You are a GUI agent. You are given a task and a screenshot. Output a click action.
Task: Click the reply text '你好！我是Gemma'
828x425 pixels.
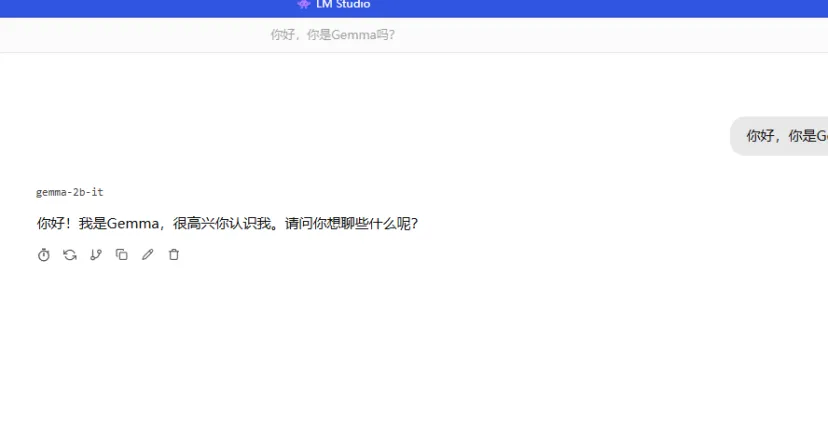98,223
